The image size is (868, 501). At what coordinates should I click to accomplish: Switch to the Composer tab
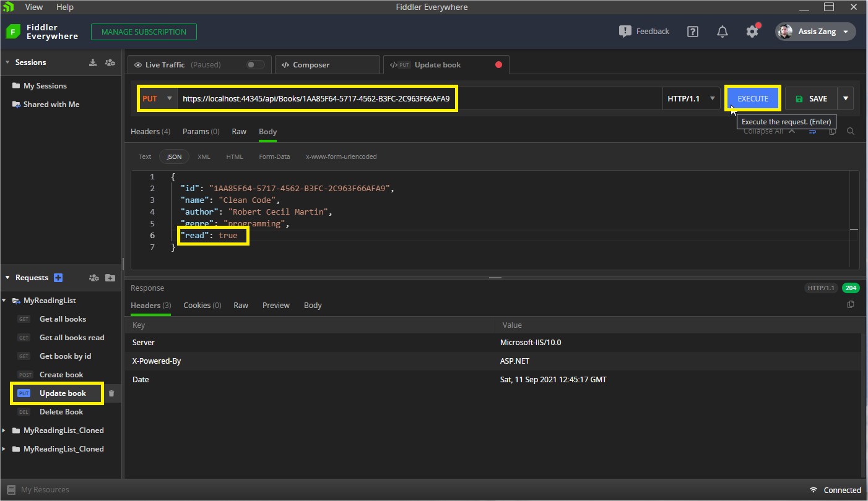click(x=311, y=65)
